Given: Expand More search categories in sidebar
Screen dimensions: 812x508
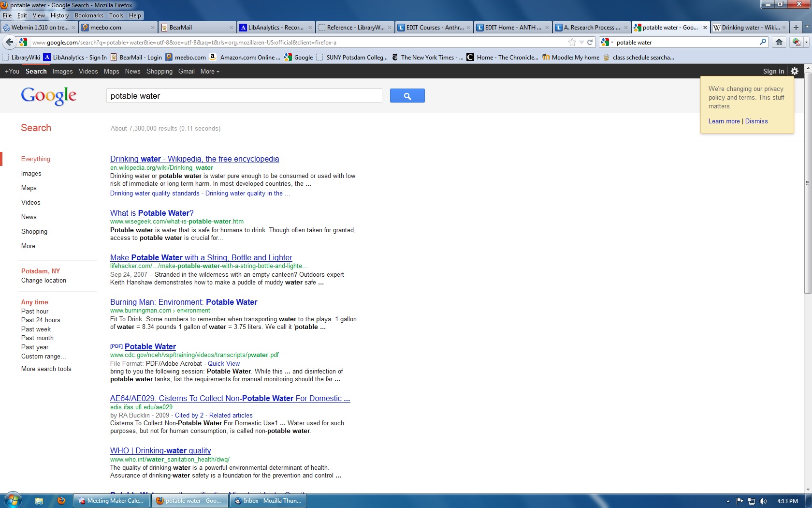Looking at the screenshot, I should click(x=28, y=246).
